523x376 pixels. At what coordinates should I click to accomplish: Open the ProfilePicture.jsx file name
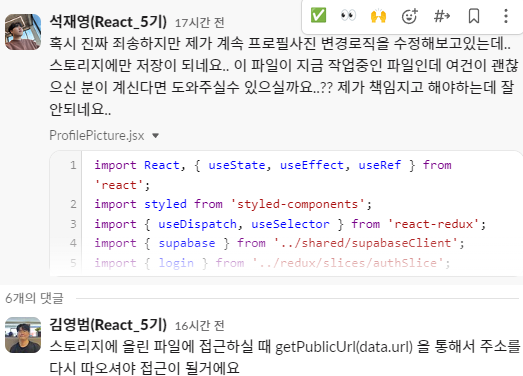click(97, 135)
